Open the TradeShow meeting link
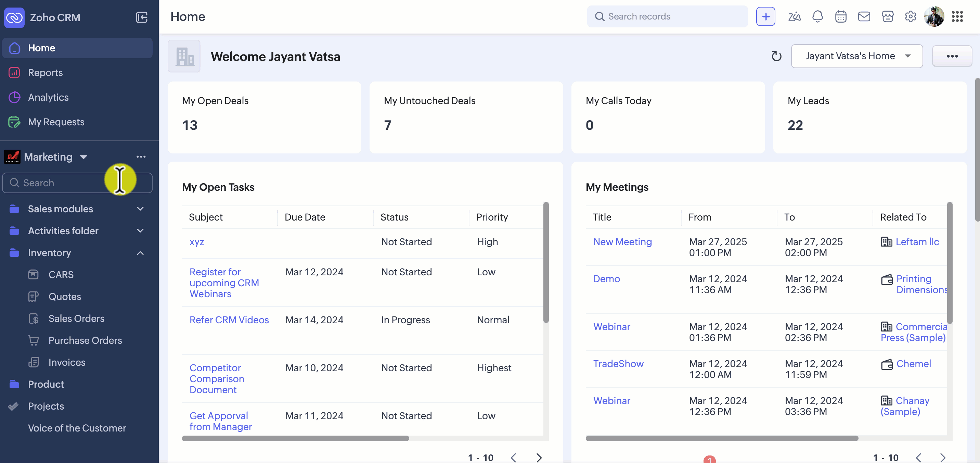Viewport: 980px width, 463px height. coord(618,364)
